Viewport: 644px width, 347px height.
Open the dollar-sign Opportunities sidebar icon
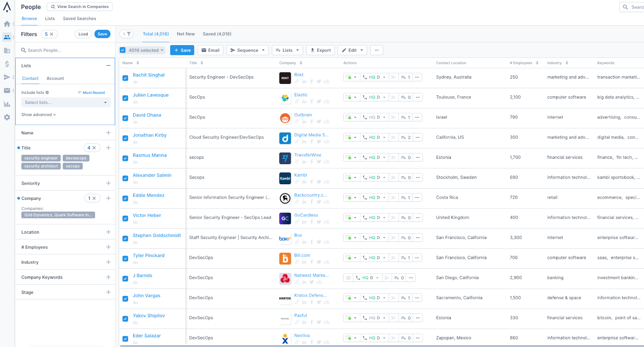click(x=7, y=64)
